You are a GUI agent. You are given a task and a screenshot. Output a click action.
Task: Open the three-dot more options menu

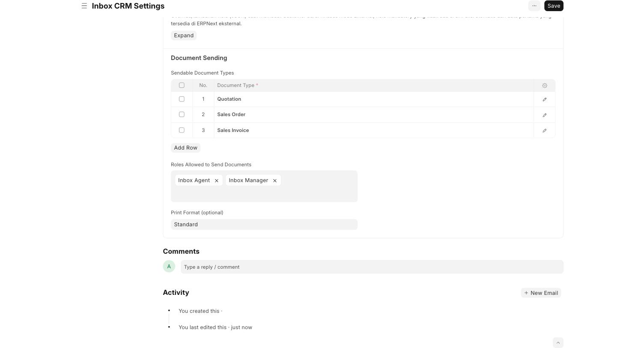tap(534, 6)
